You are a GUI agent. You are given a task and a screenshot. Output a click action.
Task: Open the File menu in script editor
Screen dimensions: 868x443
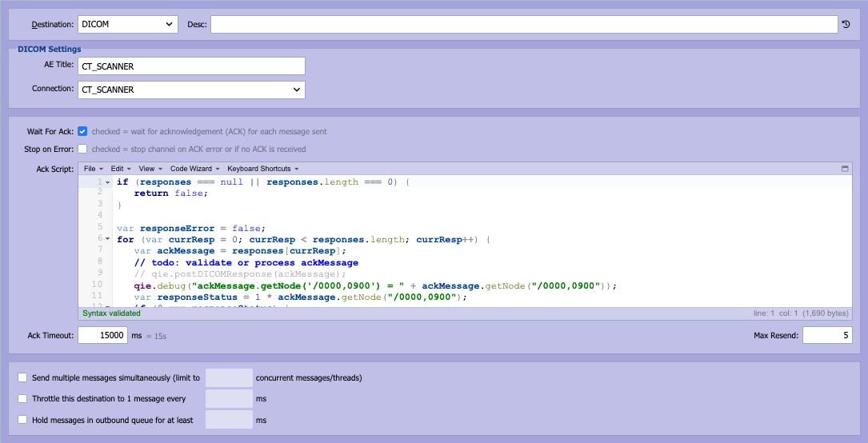(x=92, y=169)
